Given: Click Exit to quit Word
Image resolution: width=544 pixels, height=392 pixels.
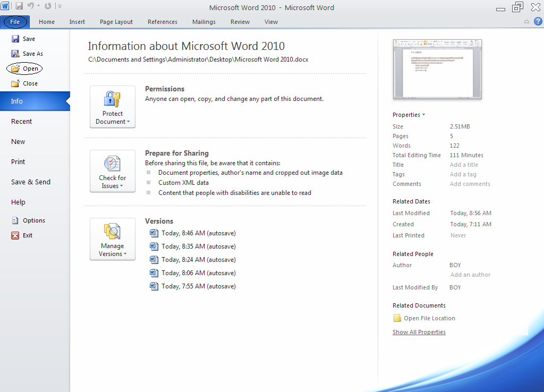Looking at the screenshot, I should (x=22, y=235).
